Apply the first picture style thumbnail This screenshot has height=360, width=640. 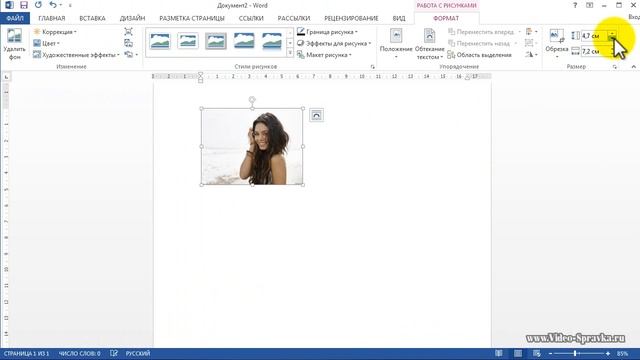160,41
